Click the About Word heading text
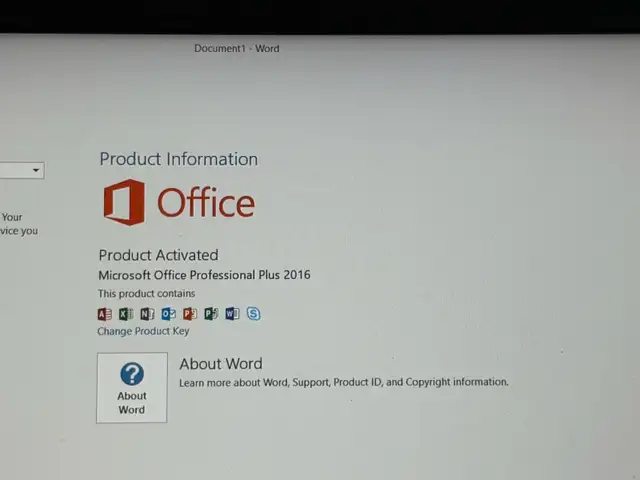This screenshot has height=480, width=640. pos(221,364)
